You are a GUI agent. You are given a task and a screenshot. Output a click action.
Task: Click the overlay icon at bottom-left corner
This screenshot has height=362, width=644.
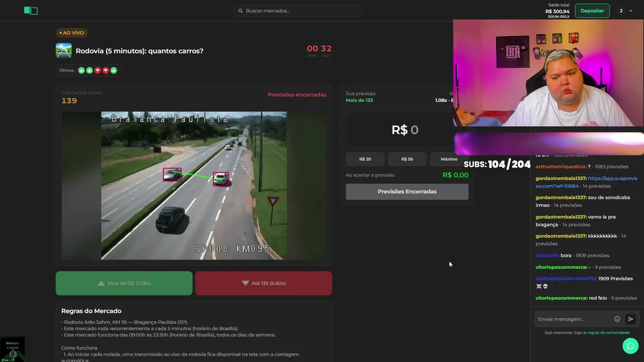click(13, 349)
